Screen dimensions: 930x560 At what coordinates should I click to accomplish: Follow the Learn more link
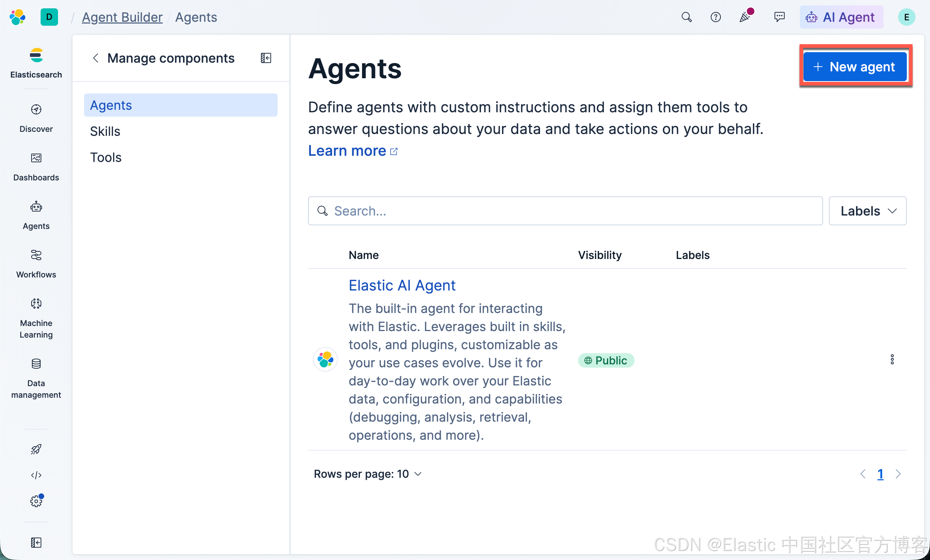353,151
